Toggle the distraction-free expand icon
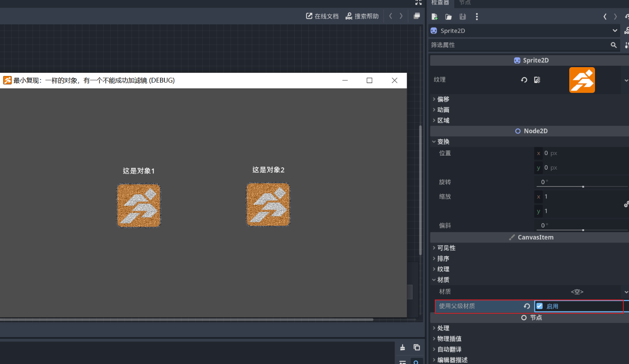 (418, 3)
